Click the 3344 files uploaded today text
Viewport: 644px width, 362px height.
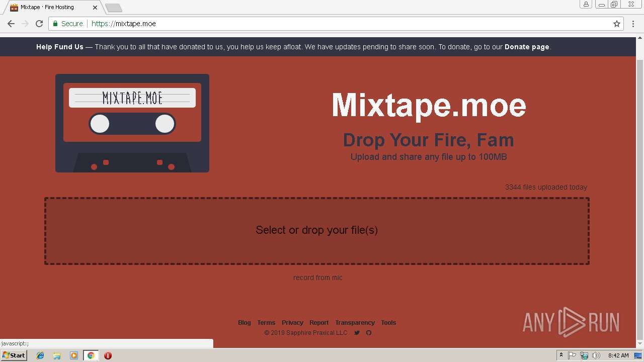(546, 187)
